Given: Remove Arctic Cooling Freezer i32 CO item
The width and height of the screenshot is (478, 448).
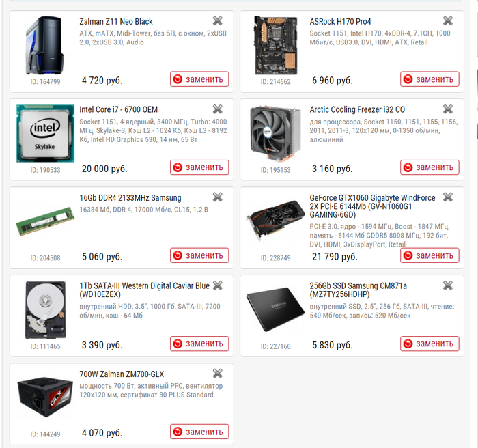Looking at the screenshot, I should click(447, 109).
